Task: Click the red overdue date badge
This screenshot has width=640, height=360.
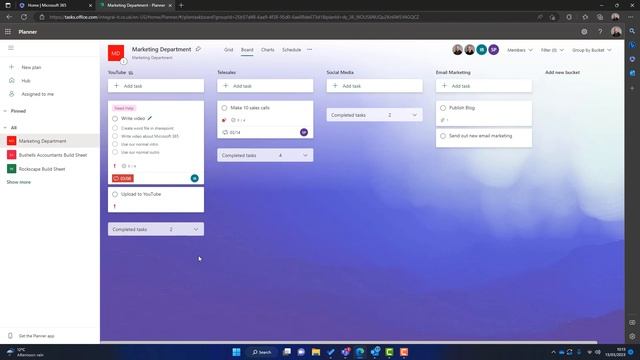Action: click(123, 178)
